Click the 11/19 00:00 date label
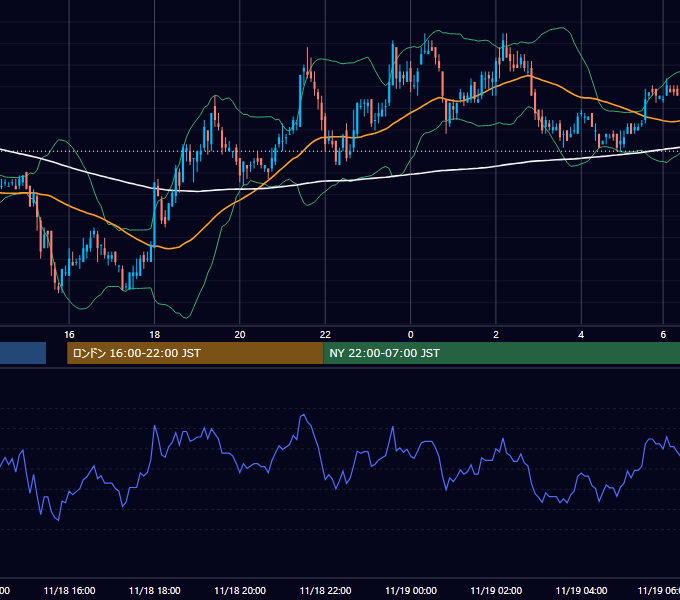 411,590
